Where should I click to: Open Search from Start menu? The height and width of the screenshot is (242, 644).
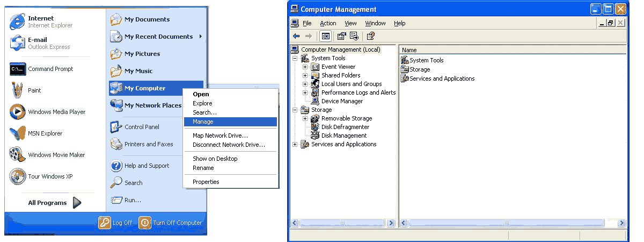(127, 183)
